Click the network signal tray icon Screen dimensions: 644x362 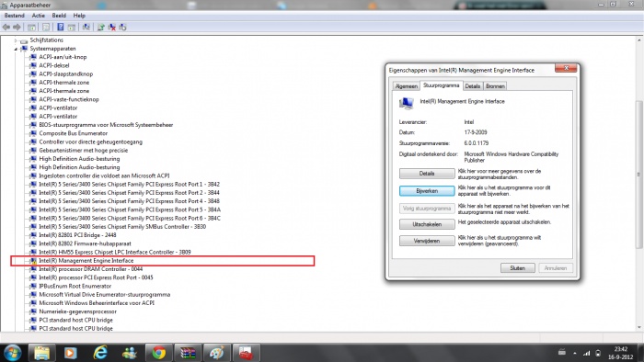point(587,353)
